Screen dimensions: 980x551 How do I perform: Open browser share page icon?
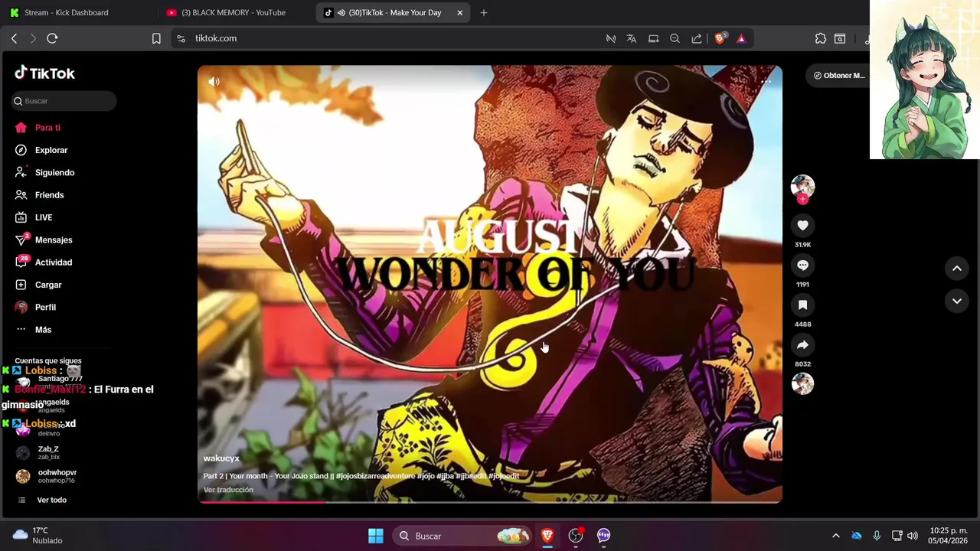pyautogui.click(x=697, y=38)
